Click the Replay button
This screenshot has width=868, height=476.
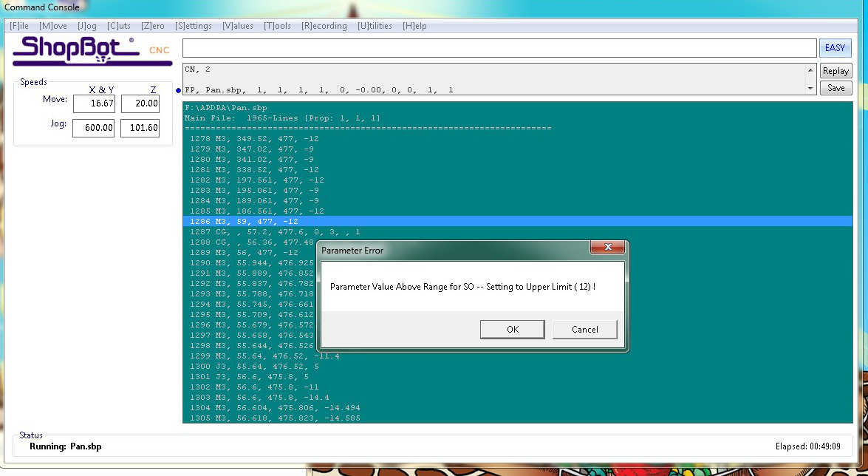(x=835, y=71)
